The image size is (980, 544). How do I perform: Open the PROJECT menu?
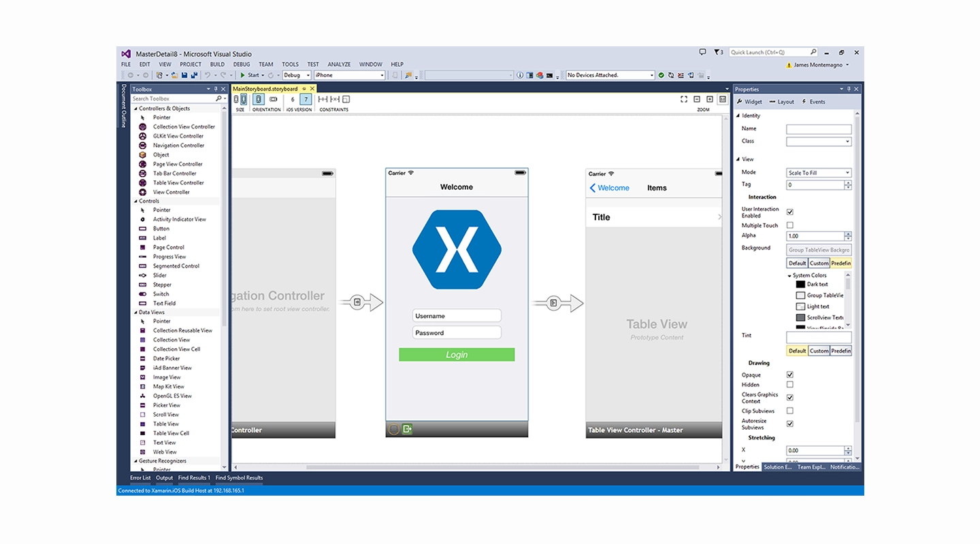[191, 65]
